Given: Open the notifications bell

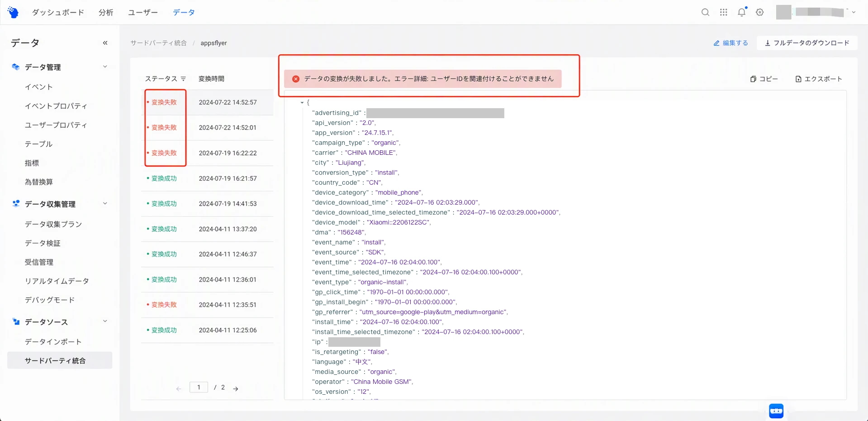Looking at the screenshot, I should (x=742, y=12).
